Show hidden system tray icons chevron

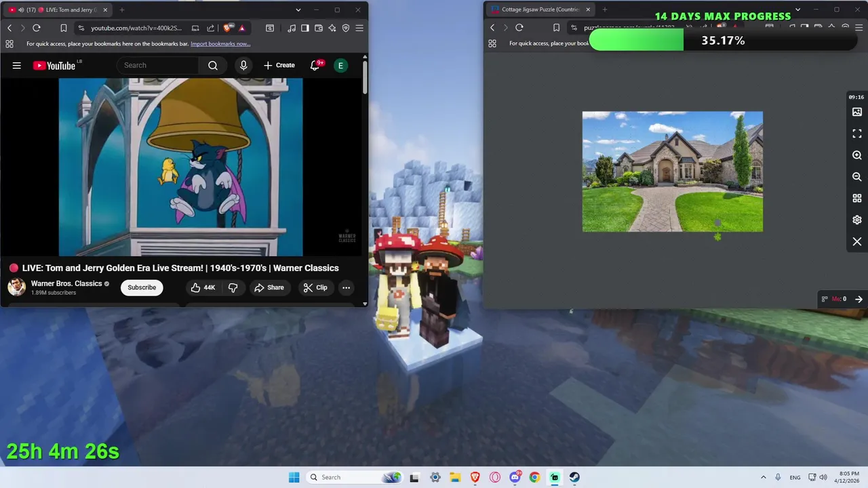coord(763,477)
